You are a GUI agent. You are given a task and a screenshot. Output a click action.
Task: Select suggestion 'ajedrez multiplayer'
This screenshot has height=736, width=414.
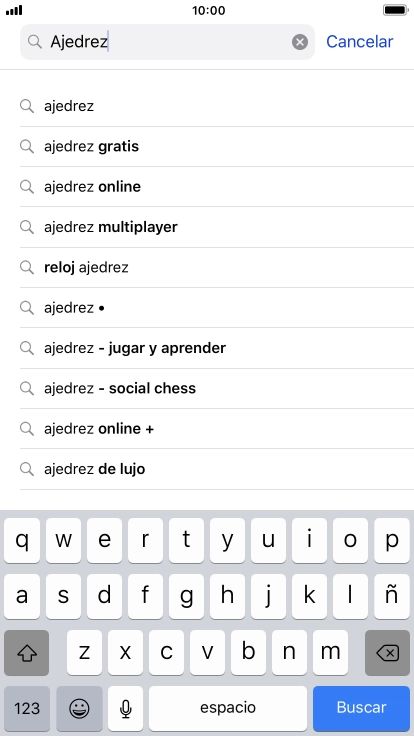coord(216,227)
